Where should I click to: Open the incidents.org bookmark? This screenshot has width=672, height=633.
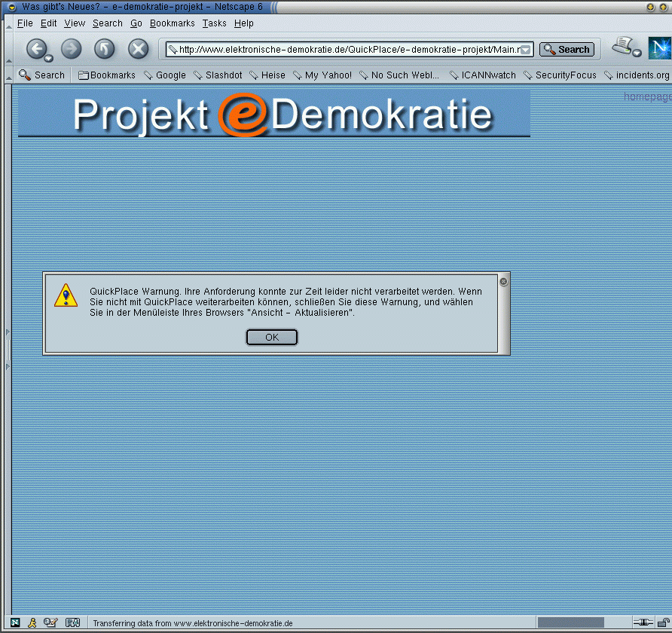click(x=637, y=75)
